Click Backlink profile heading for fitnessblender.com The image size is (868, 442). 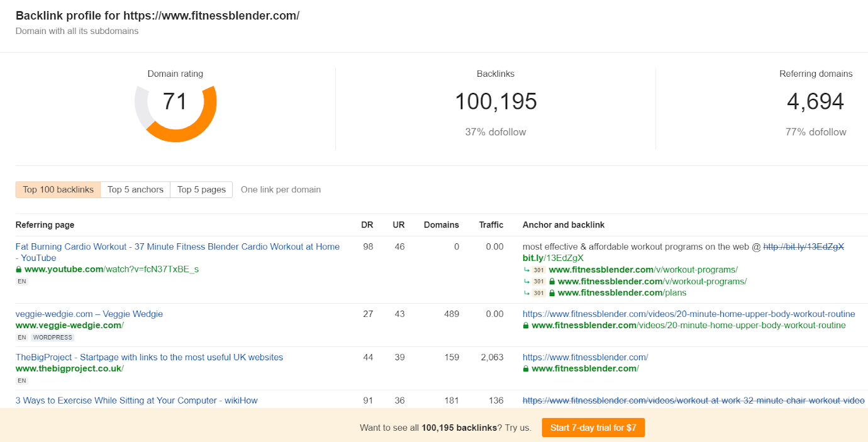(x=157, y=16)
